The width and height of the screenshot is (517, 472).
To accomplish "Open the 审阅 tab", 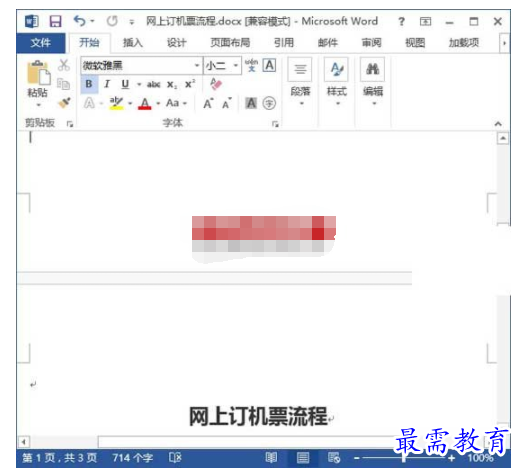I will tap(371, 43).
